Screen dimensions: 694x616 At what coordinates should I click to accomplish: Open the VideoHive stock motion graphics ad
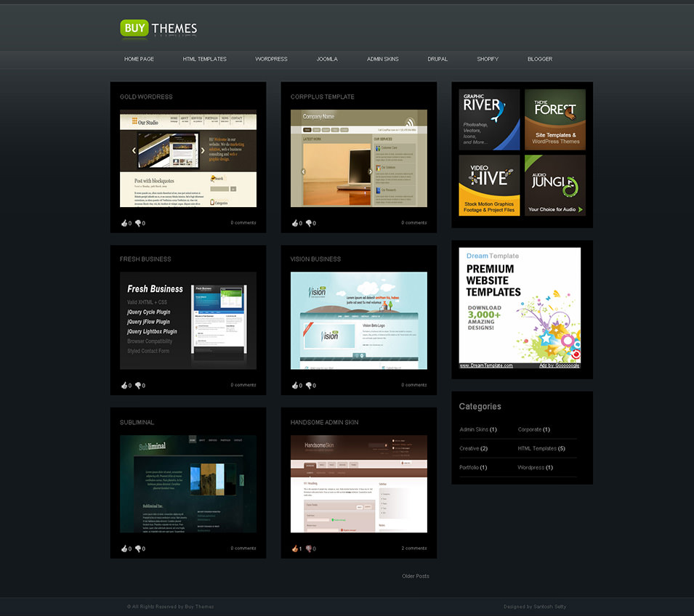click(x=488, y=187)
